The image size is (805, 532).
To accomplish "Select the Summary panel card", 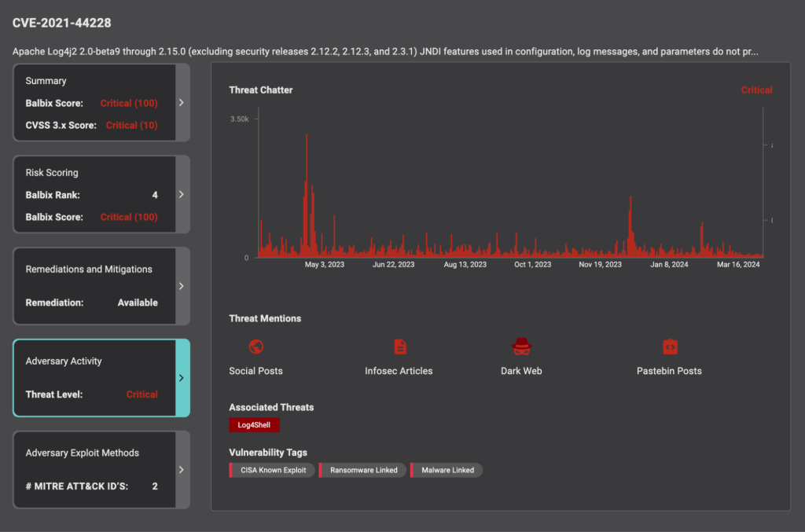I will (94, 102).
